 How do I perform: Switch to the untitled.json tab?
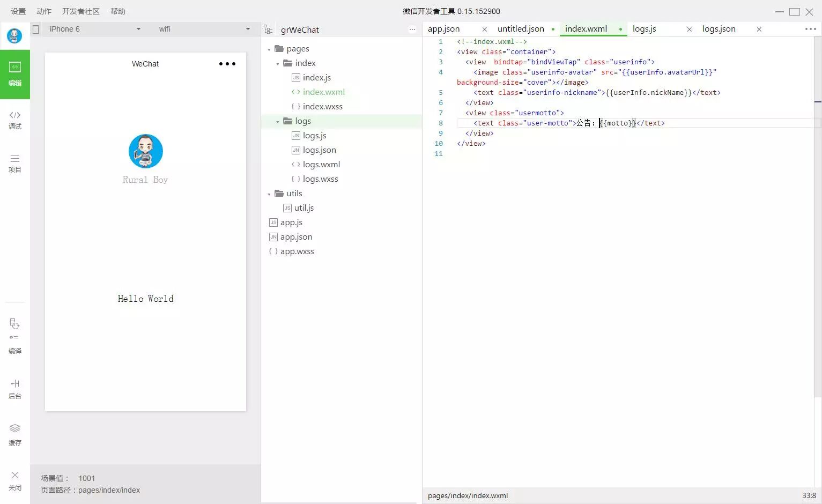[521, 29]
